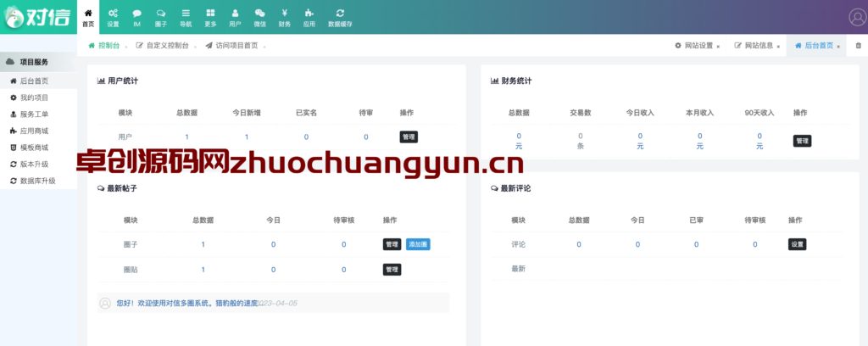Click 90天收入 0元 value

759,141
